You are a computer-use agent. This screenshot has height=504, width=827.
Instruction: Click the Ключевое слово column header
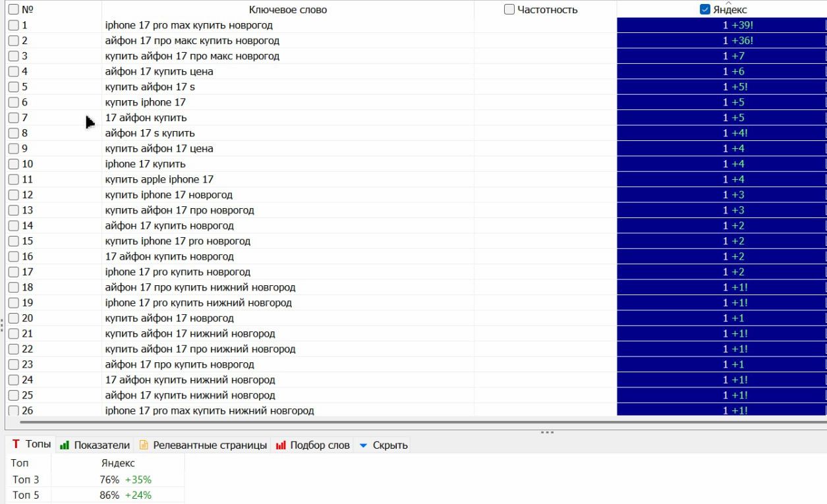[x=287, y=9]
